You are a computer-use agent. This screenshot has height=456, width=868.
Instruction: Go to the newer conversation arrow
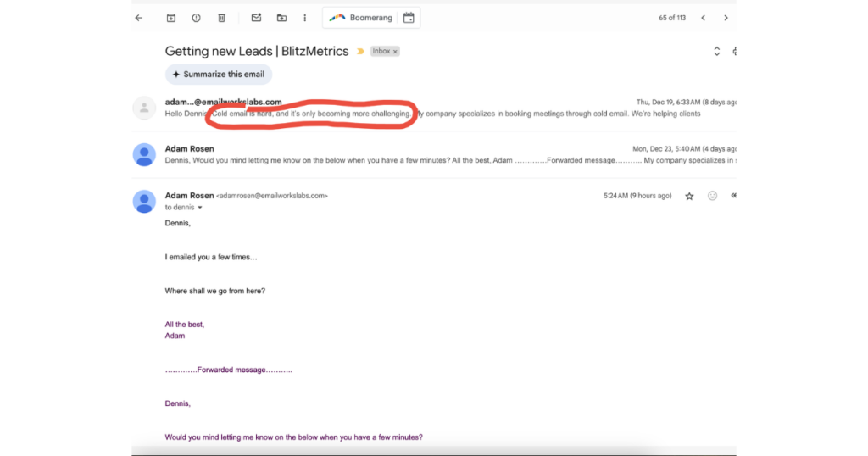[703, 18]
